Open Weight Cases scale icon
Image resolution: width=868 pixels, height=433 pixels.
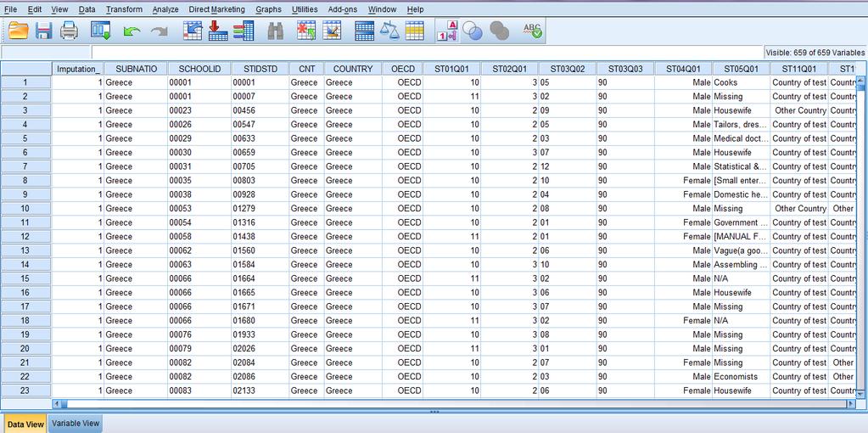389,31
